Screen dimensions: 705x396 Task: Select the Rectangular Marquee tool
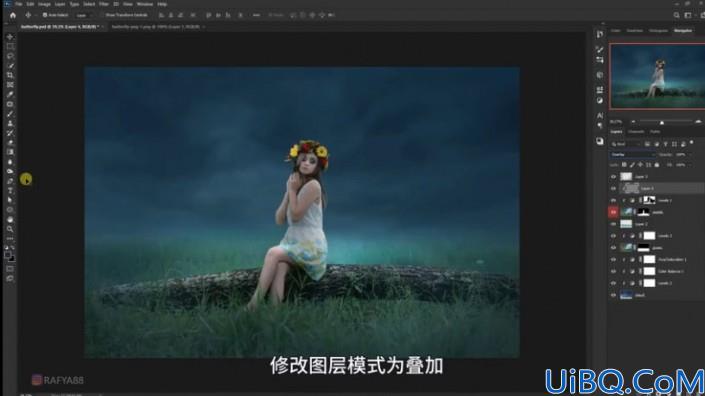click(x=10, y=46)
